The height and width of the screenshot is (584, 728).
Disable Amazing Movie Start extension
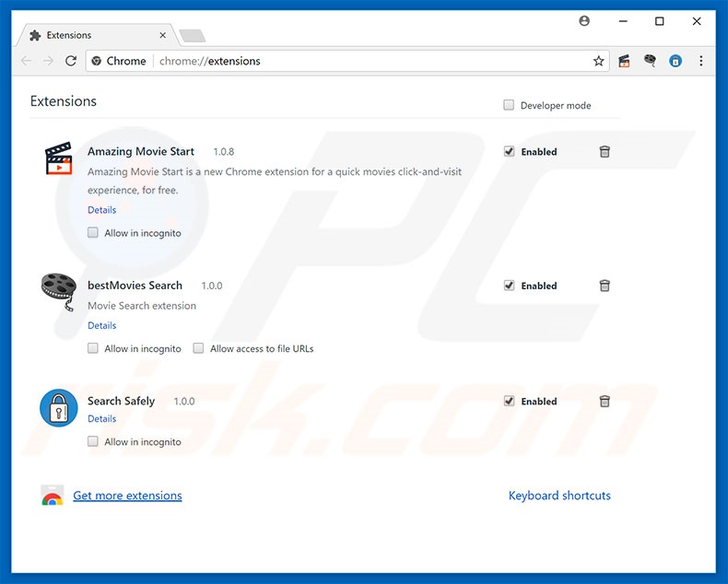[509, 151]
